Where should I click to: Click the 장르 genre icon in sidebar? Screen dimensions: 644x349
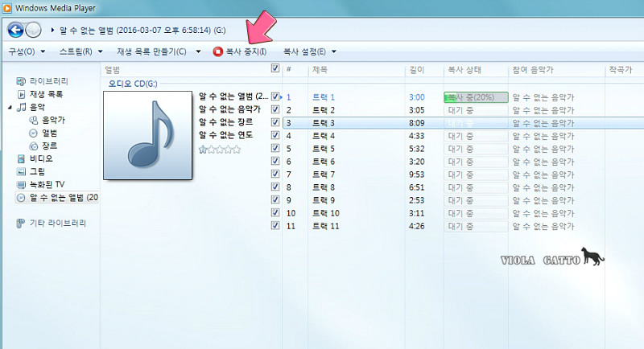(33, 146)
